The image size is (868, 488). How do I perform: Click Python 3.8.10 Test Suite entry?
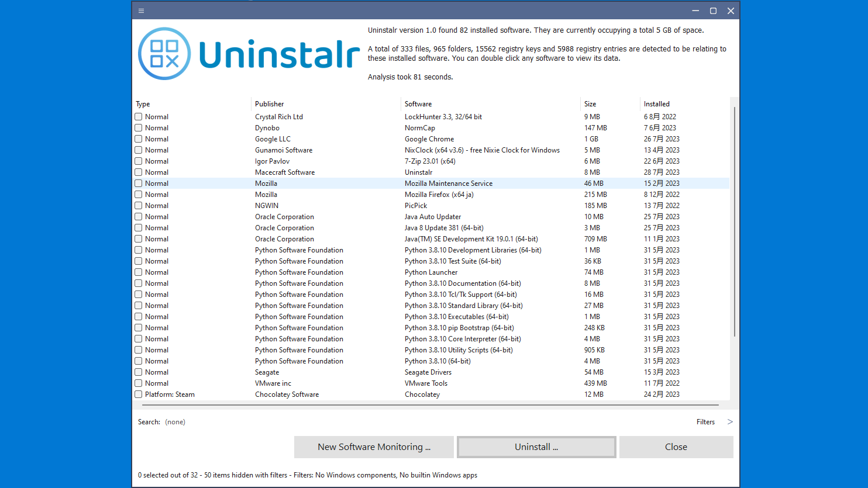point(453,261)
